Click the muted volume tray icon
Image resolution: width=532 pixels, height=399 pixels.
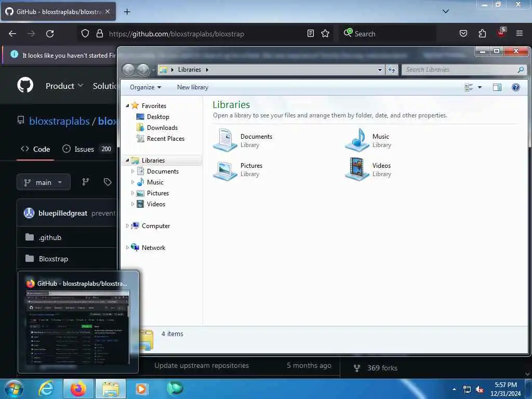480,390
